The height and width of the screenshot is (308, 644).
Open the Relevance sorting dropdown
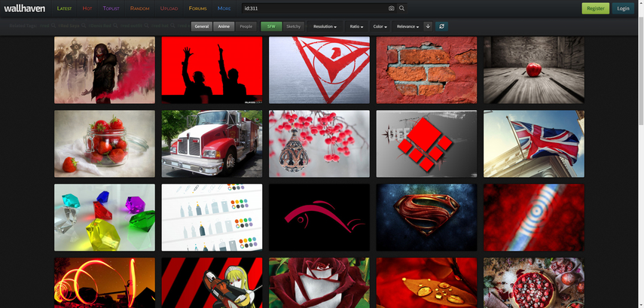pyautogui.click(x=407, y=26)
